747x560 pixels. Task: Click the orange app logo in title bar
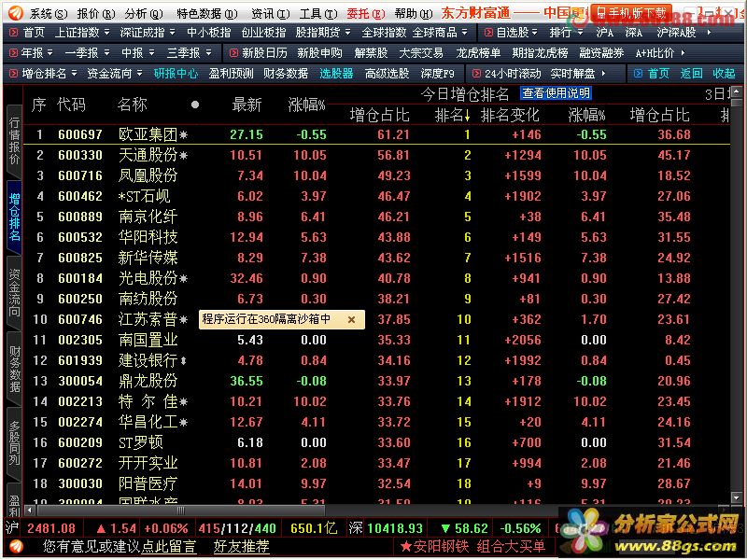tap(15, 13)
